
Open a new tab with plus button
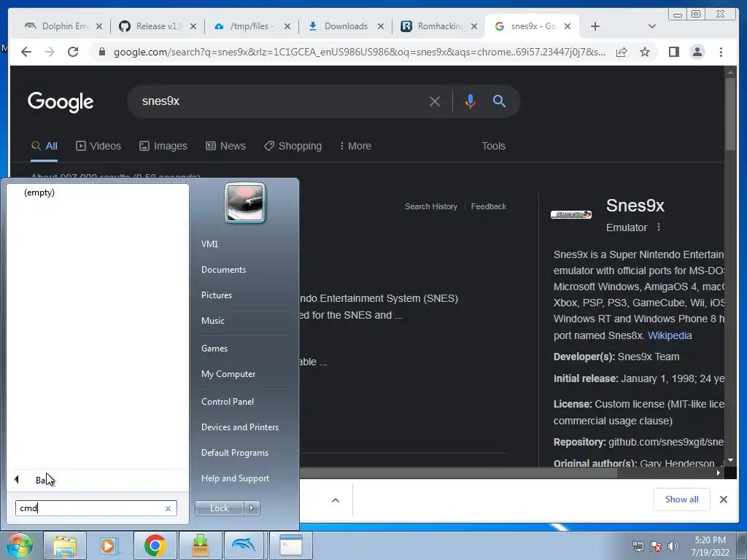click(595, 27)
